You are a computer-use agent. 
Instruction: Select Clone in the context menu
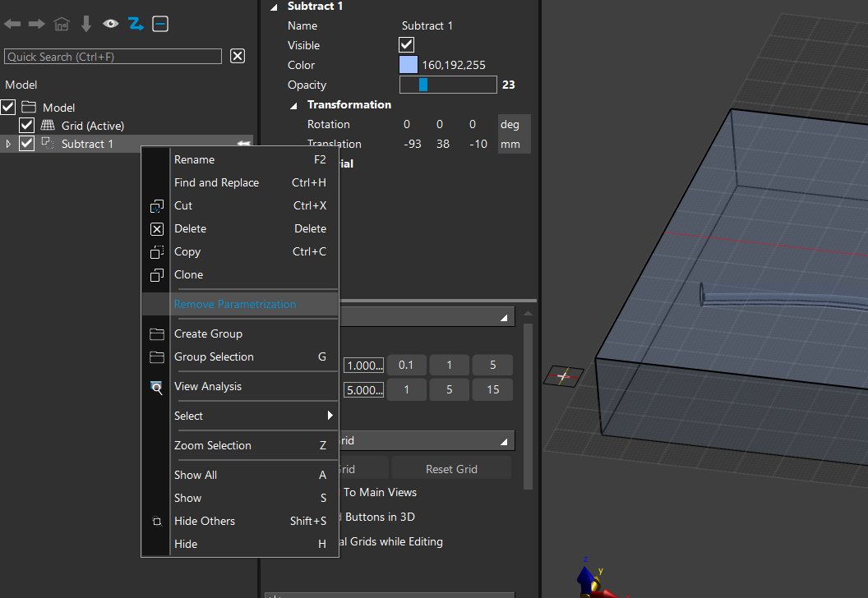click(x=188, y=274)
